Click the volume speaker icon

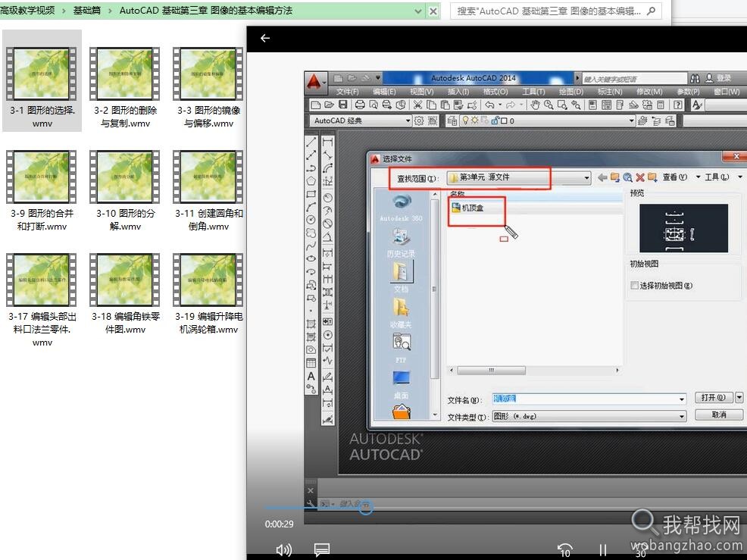coord(283,550)
